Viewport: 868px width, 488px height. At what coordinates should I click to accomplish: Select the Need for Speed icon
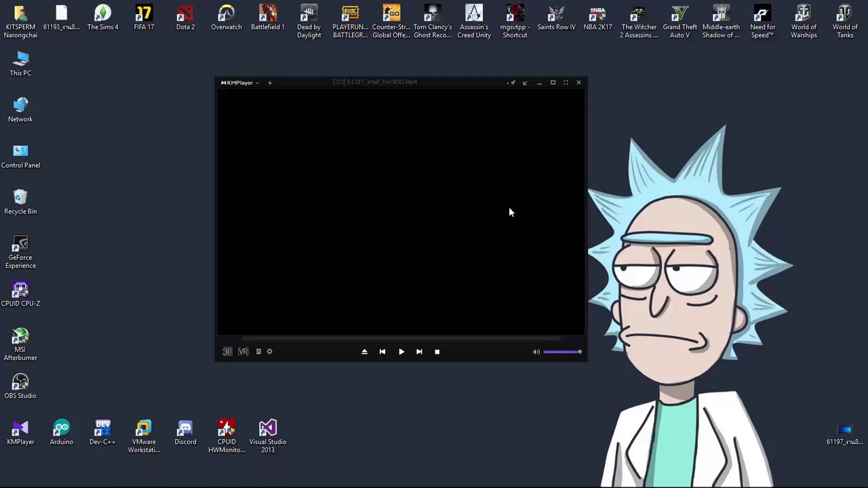point(762,22)
